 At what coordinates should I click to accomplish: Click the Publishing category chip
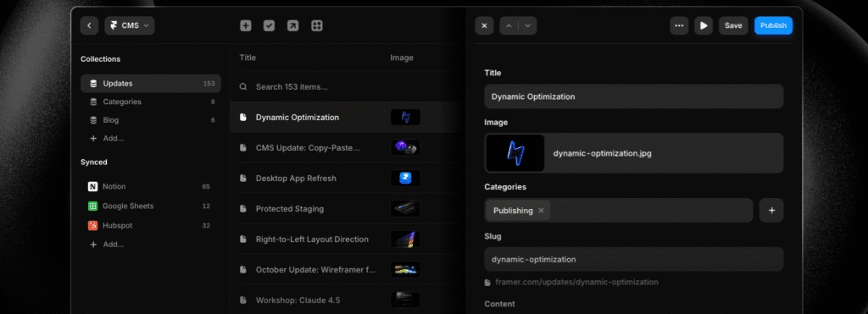518,211
